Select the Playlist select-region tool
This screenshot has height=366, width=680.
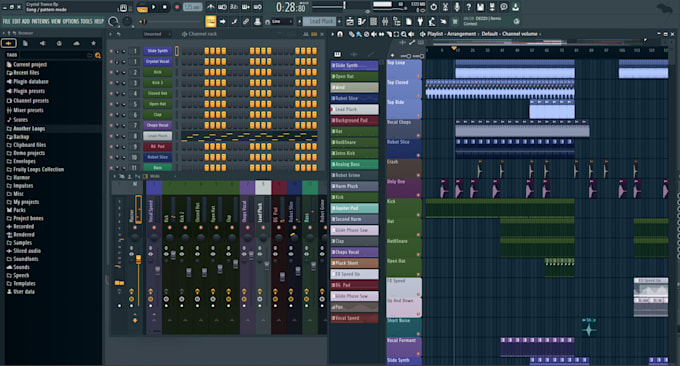(x=396, y=34)
